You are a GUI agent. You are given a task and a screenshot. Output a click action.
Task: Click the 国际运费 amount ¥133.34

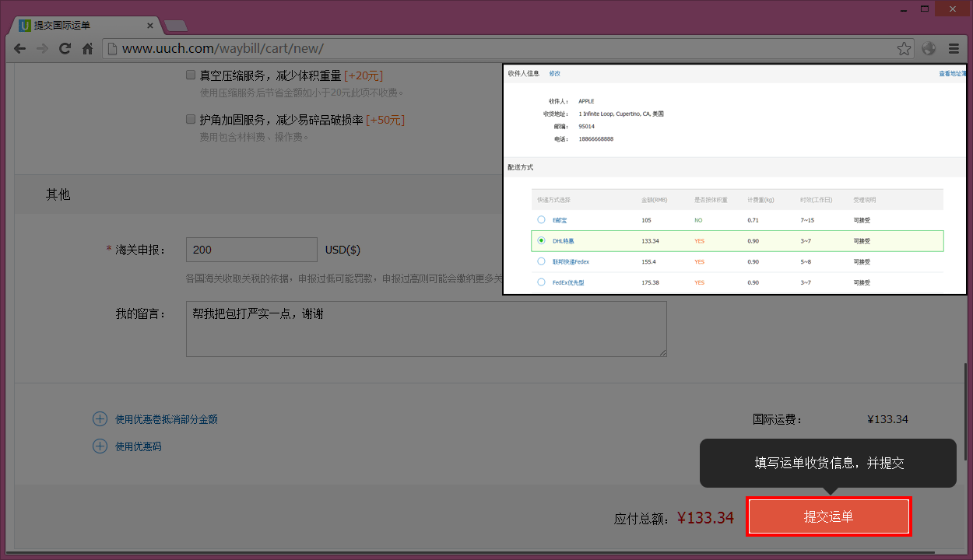tap(887, 419)
